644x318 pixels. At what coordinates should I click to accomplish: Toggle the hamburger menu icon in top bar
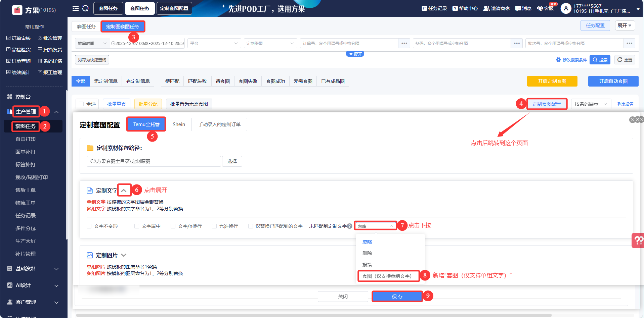[x=76, y=8]
